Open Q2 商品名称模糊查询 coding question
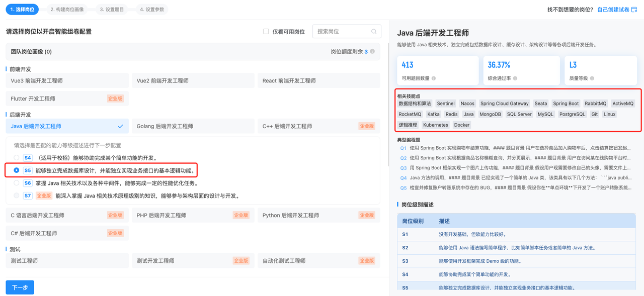 point(516,158)
